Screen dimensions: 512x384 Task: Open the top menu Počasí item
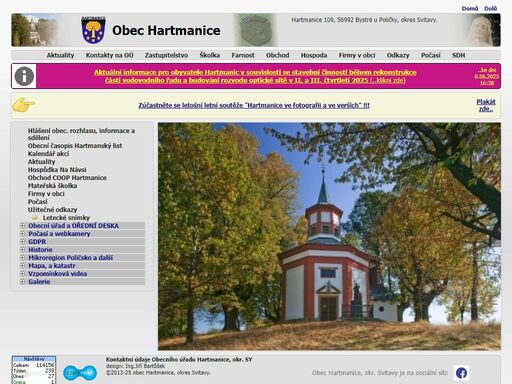431,55
